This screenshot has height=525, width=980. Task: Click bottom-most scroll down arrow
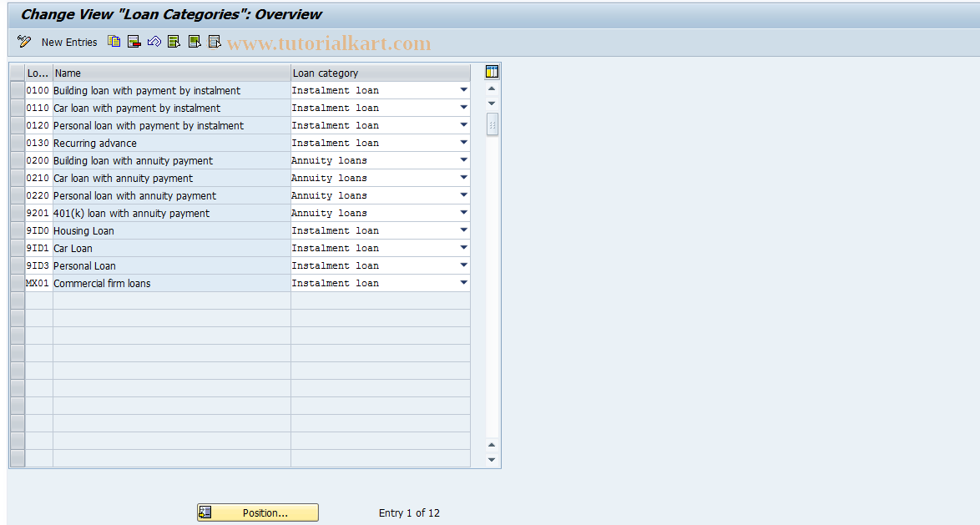click(x=492, y=459)
